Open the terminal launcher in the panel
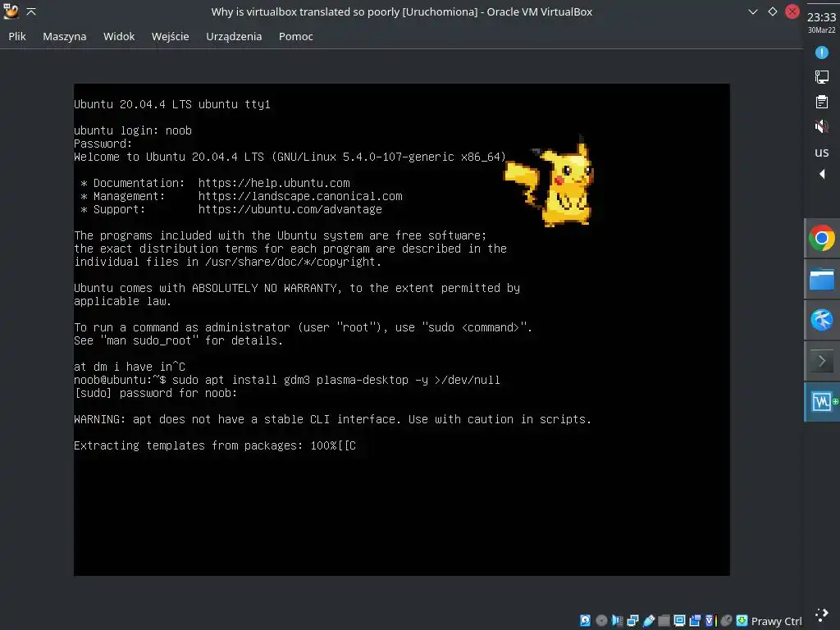Screen dimensions: 840x630 tap(822, 361)
